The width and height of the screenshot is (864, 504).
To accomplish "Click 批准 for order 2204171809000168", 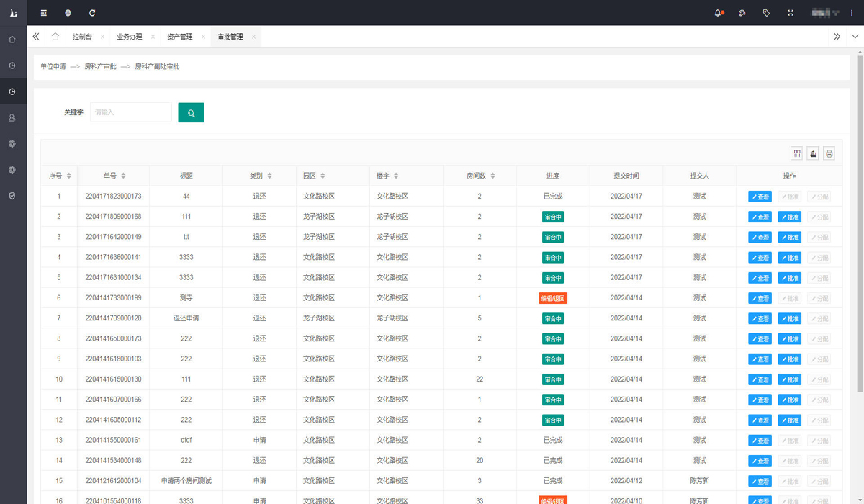I will [x=789, y=217].
